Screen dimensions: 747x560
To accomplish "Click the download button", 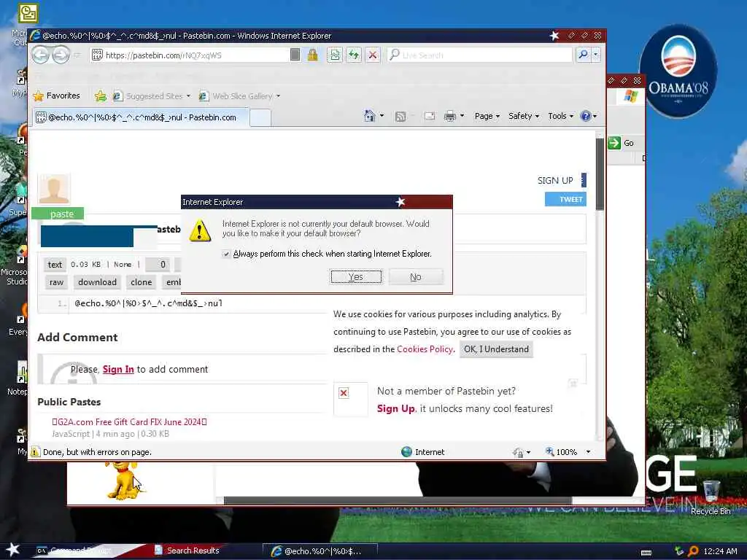I will coord(97,282).
